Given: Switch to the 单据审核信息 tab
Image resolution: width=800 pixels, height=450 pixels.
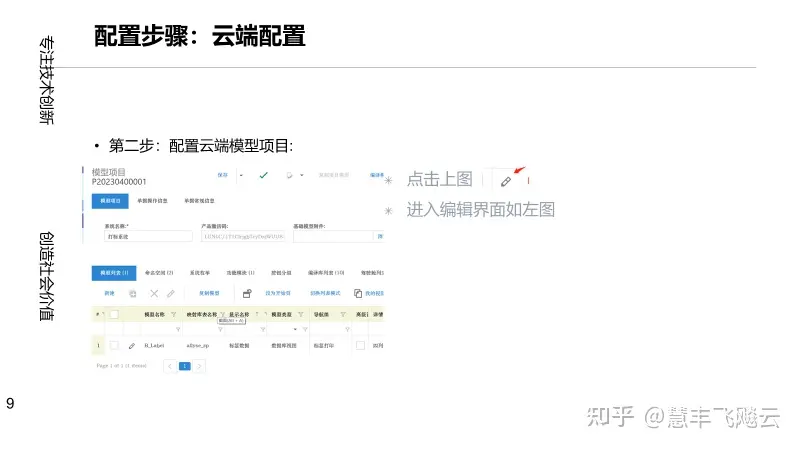Looking at the screenshot, I should pyautogui.click(x=199, y=201).
